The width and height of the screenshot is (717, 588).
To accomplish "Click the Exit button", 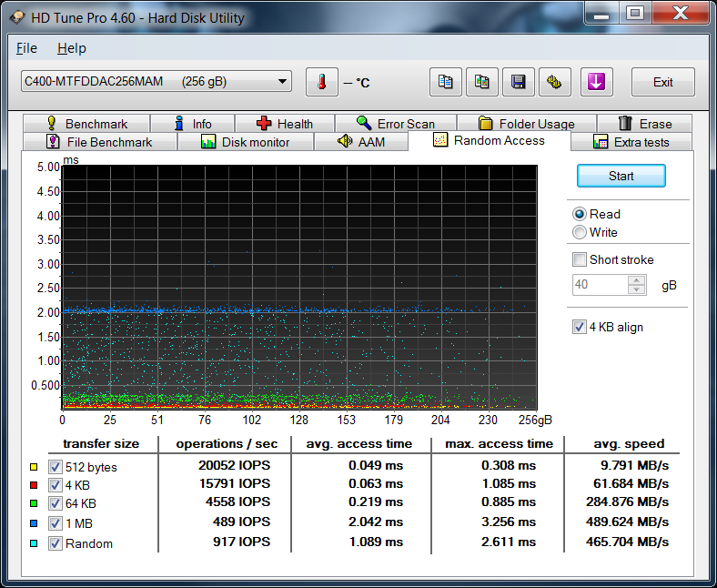I will 662,82.
